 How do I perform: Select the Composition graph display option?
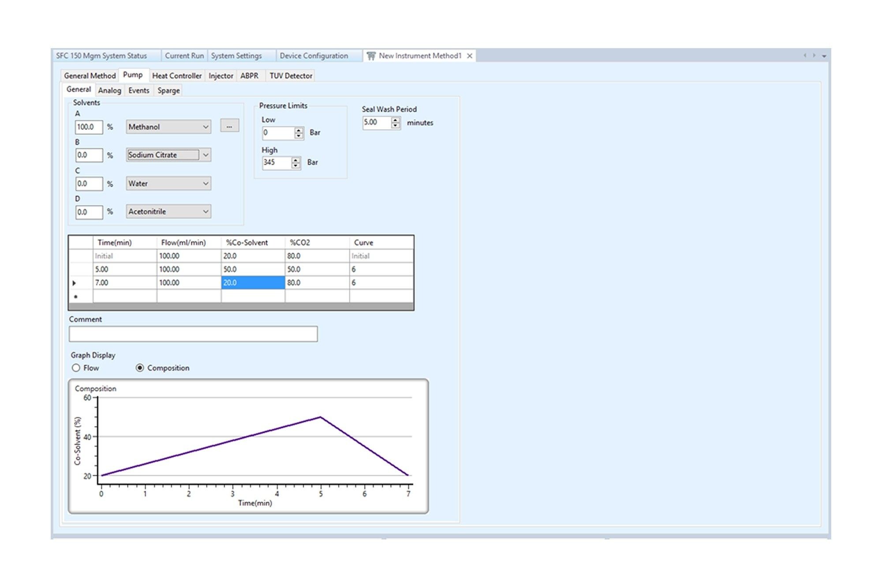(x=163, y=368)
